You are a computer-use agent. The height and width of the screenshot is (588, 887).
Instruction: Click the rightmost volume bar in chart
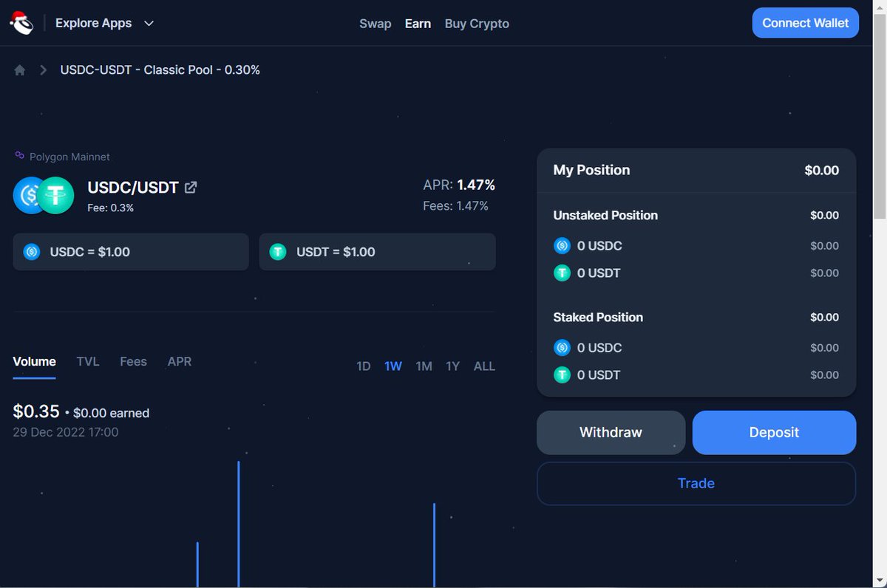click(x=434, y=545)
